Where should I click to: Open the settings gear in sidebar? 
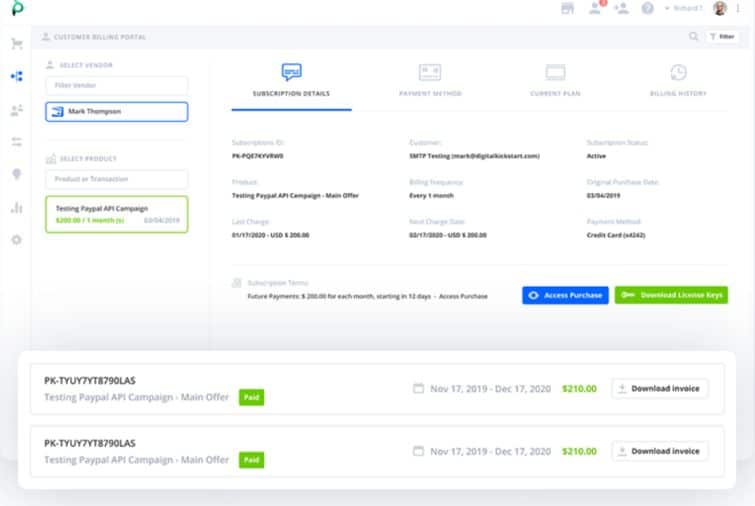(x=16, y=240)
